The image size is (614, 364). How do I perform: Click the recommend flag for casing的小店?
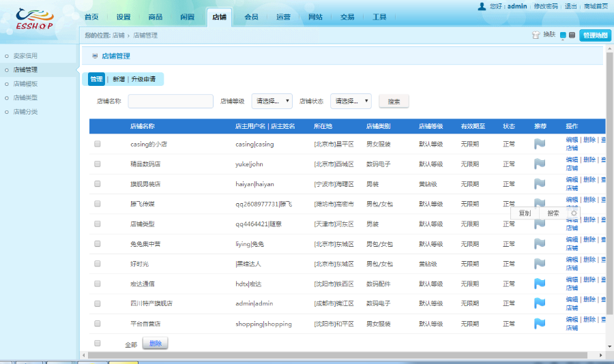click(x=540, y=144)
